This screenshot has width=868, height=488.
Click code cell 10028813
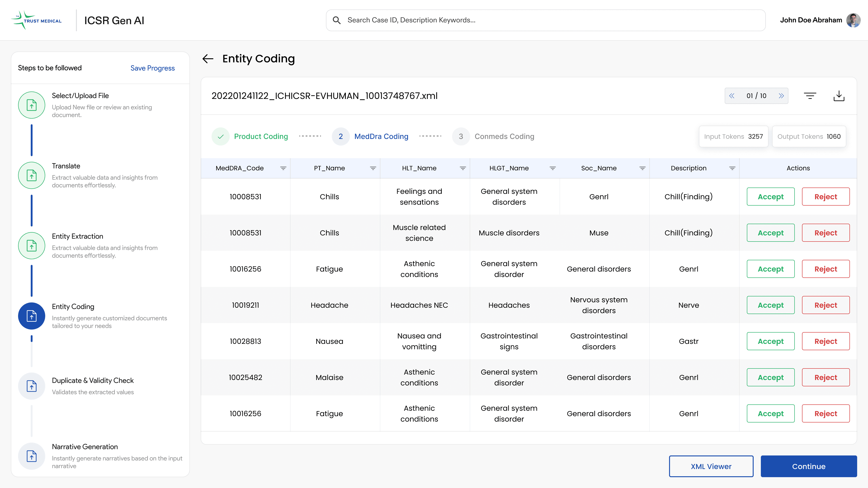coord(245,341)
